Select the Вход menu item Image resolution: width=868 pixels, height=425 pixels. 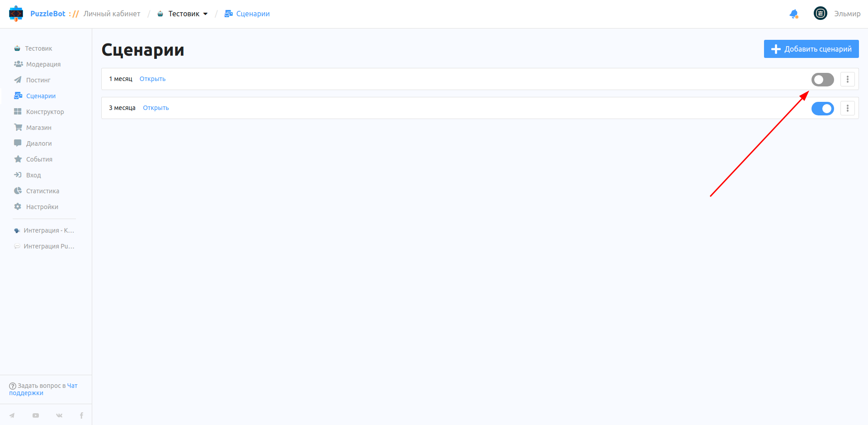pyautogui.click(x=33, y=175)
